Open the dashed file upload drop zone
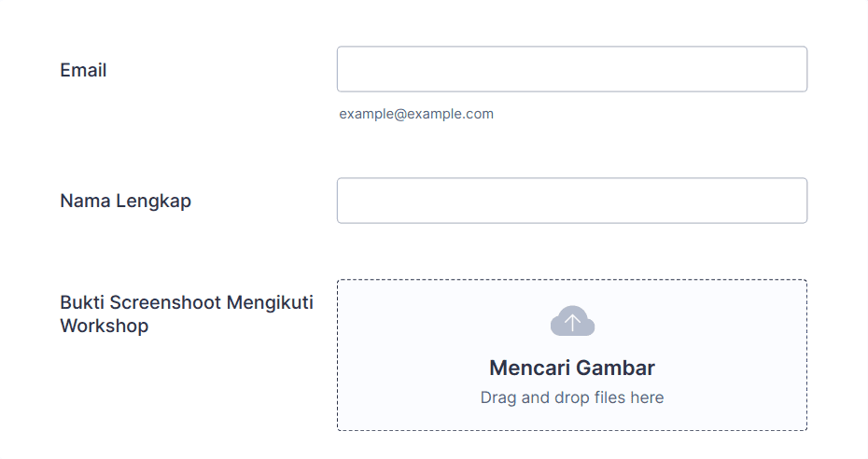Viewport: 868px width, 459px height. 572,355
